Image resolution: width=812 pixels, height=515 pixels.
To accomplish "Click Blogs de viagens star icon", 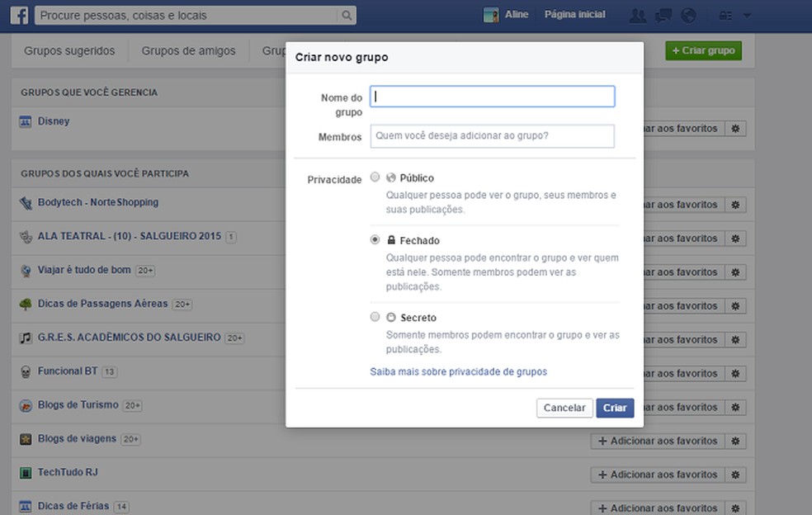I will (x=26, y=439).
